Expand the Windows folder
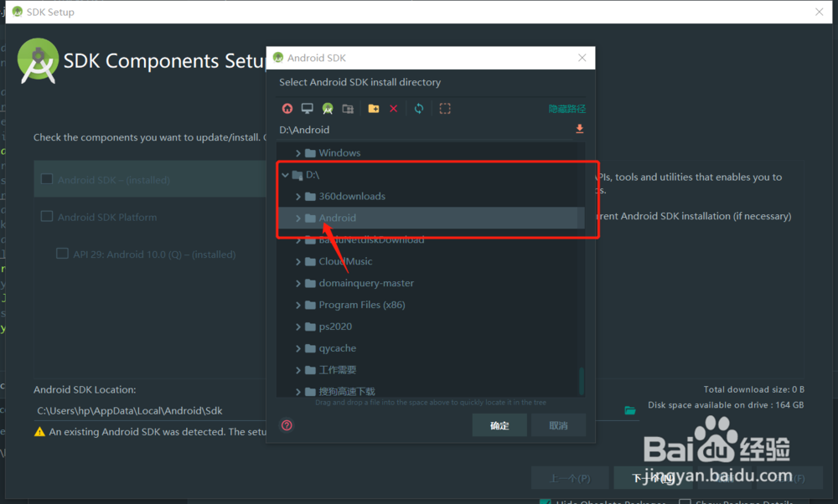The height and width of the screenshot is (504, 838). (x=298, y=152)
